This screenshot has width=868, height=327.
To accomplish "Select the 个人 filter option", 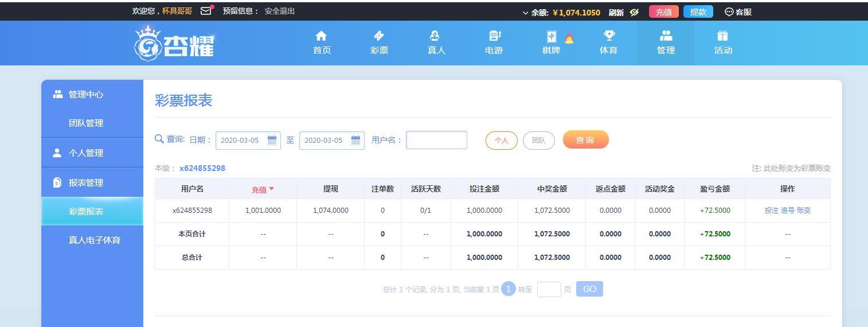I will 502,141.
